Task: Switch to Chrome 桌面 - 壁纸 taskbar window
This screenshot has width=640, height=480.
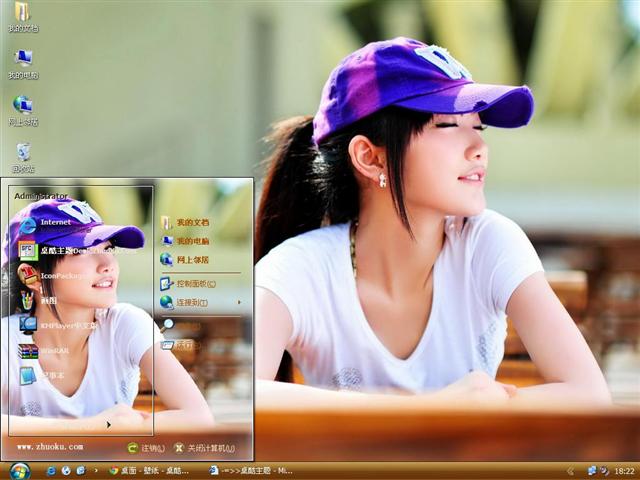Action: 149,471
